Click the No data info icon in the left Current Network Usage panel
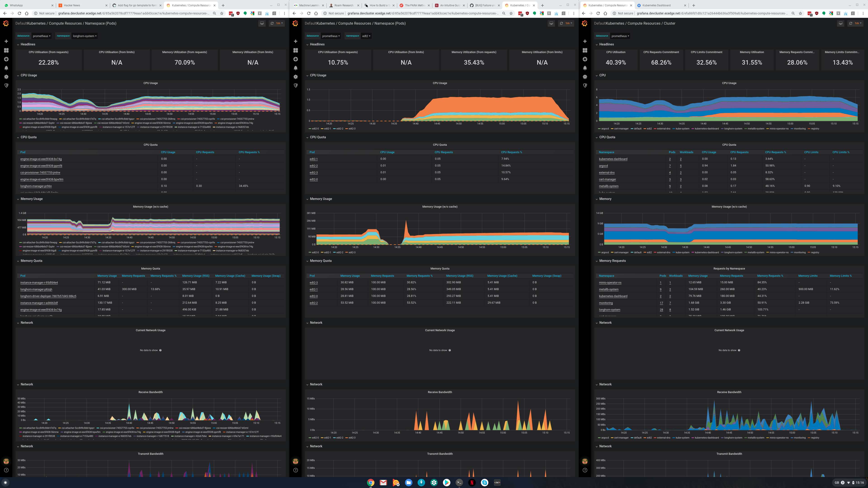 pyautogui.click(x=160, y=350)
